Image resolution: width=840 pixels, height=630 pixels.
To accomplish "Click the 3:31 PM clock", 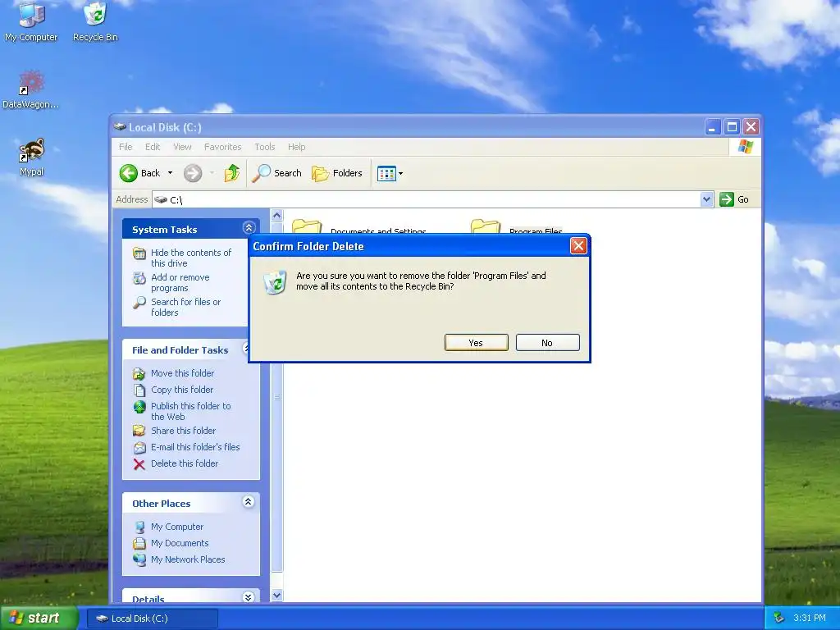I will click(x=810, y=618).
